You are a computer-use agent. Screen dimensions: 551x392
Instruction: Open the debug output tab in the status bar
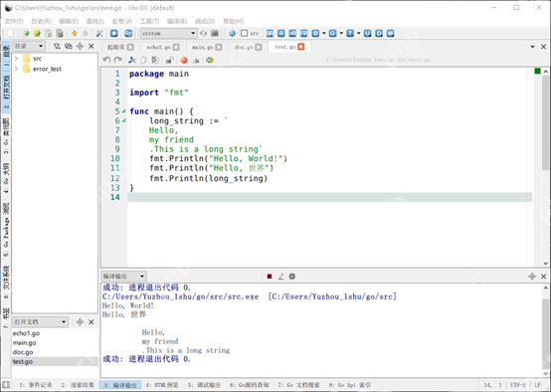pos(204,385)
